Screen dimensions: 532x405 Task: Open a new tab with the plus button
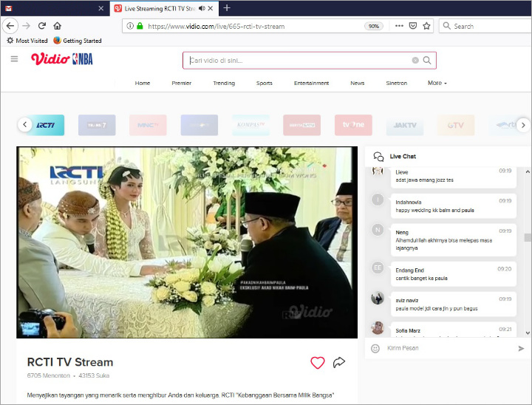tap(227, 8)
